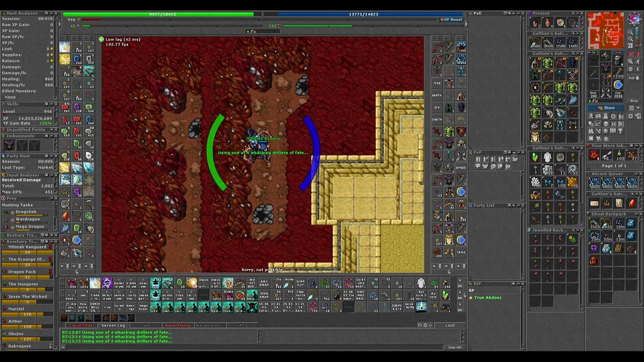This screenshot has width=644, height=362.
Task: Click the Cap 2036 indicator
Action: pos(618,94)
